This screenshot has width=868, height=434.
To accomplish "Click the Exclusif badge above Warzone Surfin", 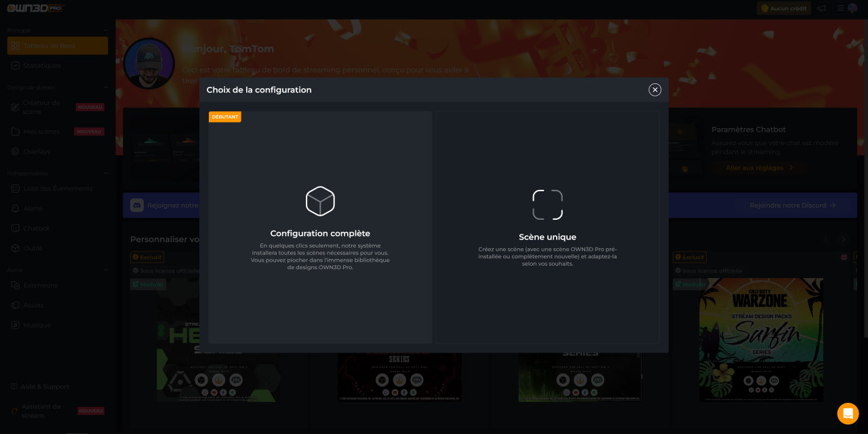I will click(x=690, y=257).
